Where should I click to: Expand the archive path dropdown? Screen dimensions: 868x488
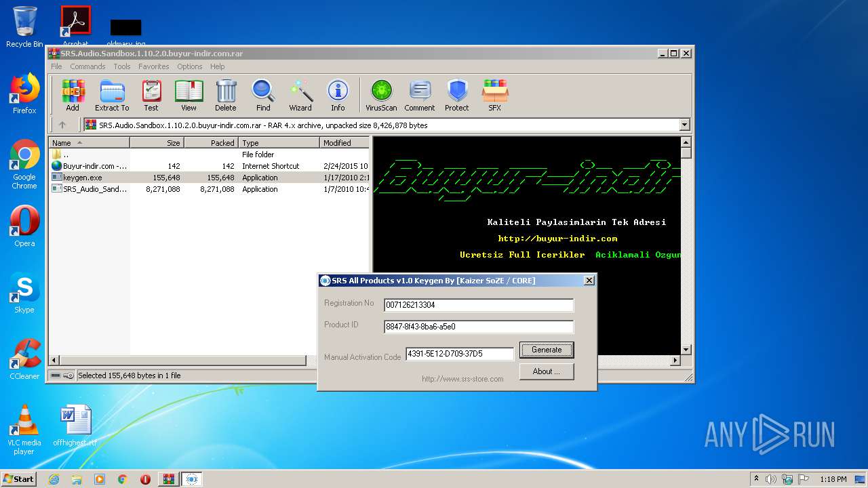684,125
